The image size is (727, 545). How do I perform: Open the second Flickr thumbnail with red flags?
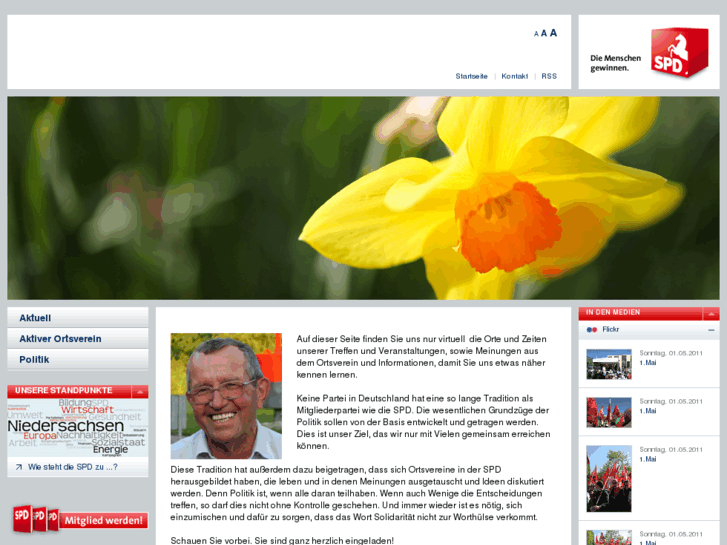[x=609, y=412]
